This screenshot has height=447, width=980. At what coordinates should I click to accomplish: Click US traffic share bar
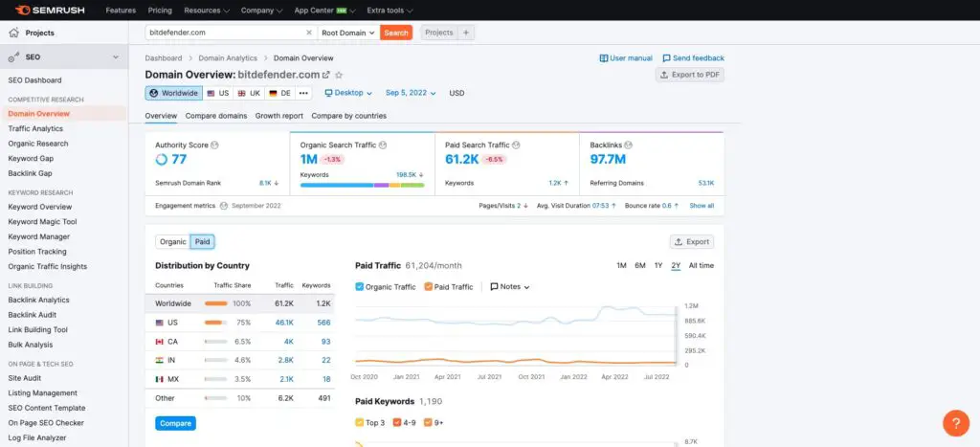tap(216, 323)
